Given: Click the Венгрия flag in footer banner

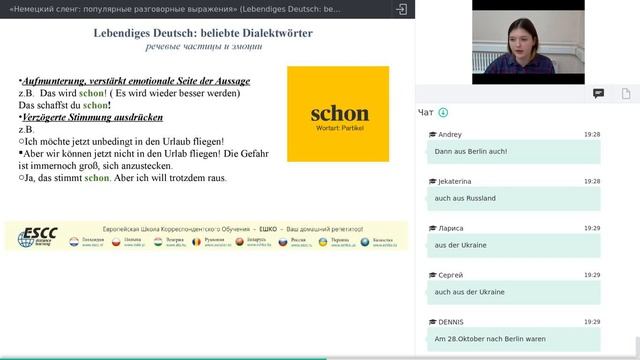Looking at the screenshot, I should point(158,242).
